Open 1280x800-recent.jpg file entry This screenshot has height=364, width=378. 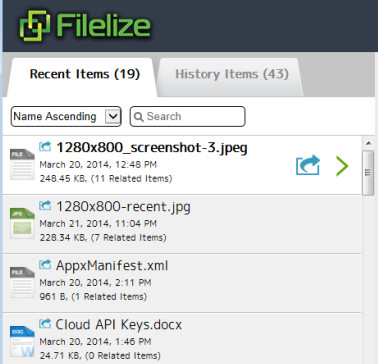[x=182, y=224]
